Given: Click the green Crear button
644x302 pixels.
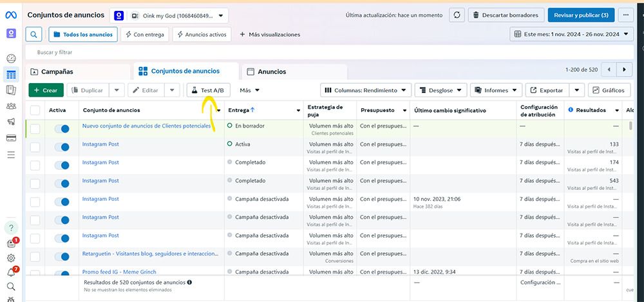Looking at the screenshot, I should (x=46, y=90).
